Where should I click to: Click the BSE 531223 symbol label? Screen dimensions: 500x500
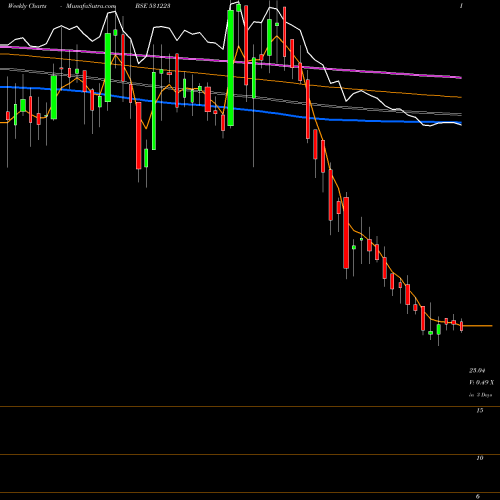(x=152, y=6)
